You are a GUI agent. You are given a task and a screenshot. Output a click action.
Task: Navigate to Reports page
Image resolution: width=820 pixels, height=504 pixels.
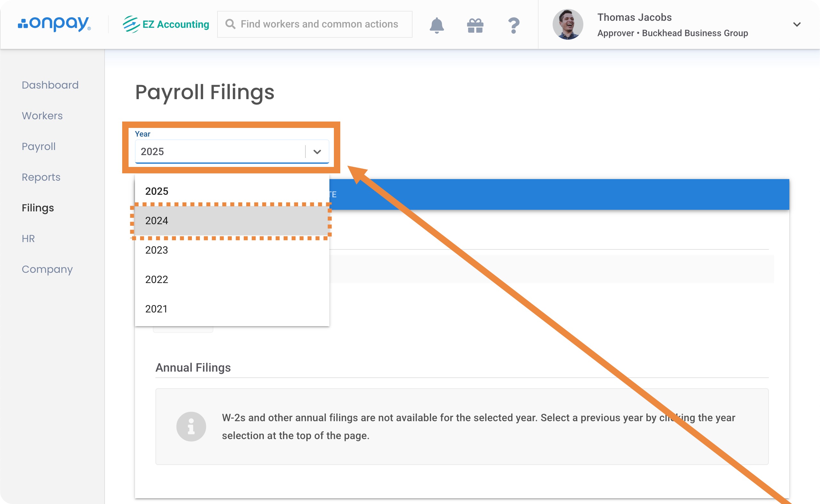pos(41,177)
